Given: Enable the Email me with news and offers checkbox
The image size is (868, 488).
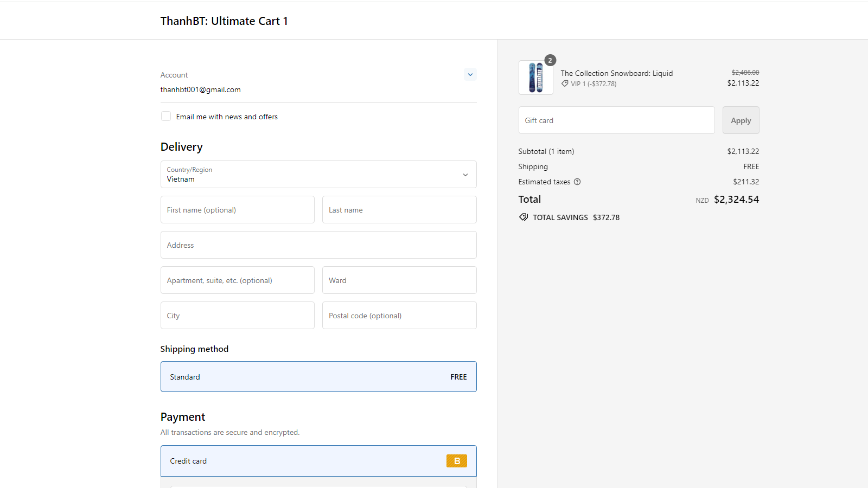Looking at the screenshot, I should 165,116.
